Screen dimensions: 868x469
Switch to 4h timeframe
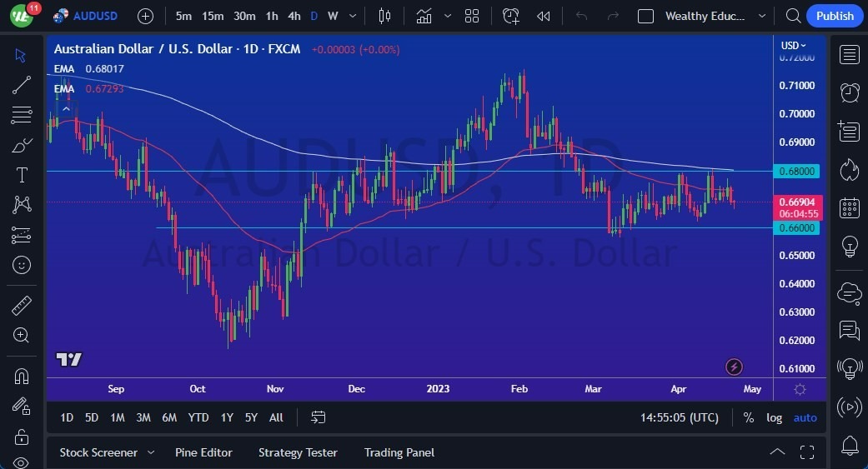click(294, 16)
